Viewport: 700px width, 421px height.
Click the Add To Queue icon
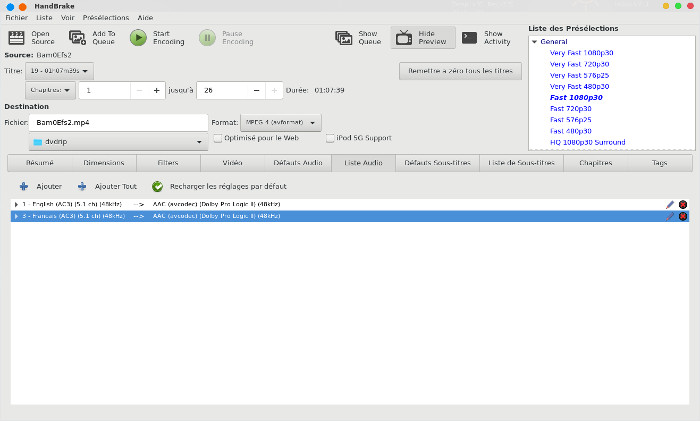pos(77,38)
